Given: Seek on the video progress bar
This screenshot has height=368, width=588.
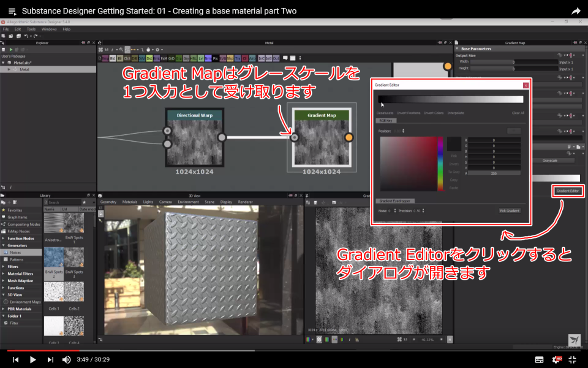Looking at the screenshot, I should [294, 350].
